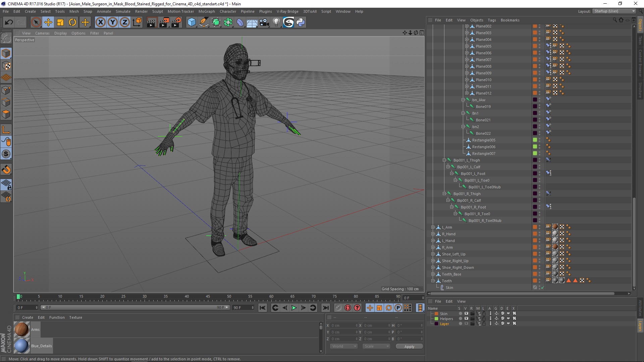The width and height of the screenshot is (644, 362).
Task: Select the Scale tool
Action: pos(60,22)
